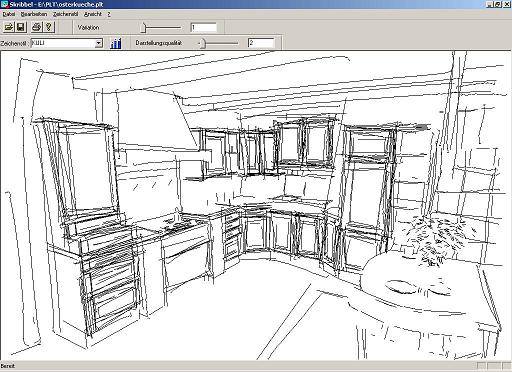Open the question mark help menu
Viewport: 512px width, 372px height.
tap(109, 14)
